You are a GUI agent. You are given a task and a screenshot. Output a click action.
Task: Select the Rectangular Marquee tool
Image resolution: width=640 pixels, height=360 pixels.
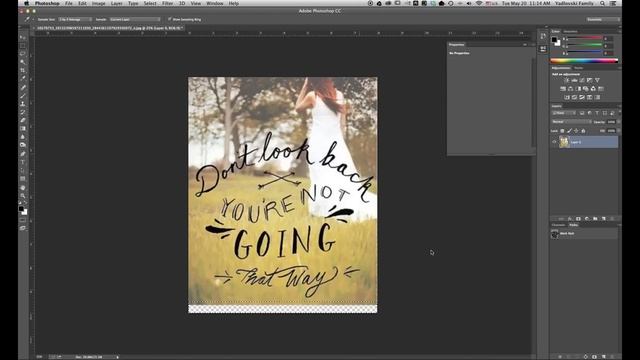[23, 46]
